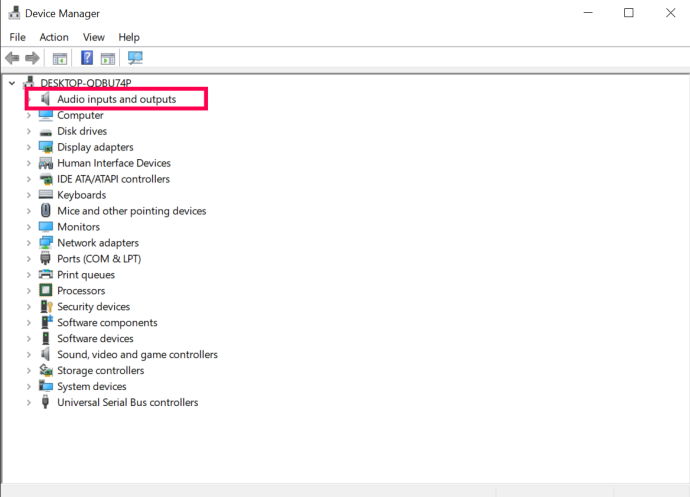This screenshot has height=497, width=690.
Task: Expand the Keyboards category
Action: (29, 195)
